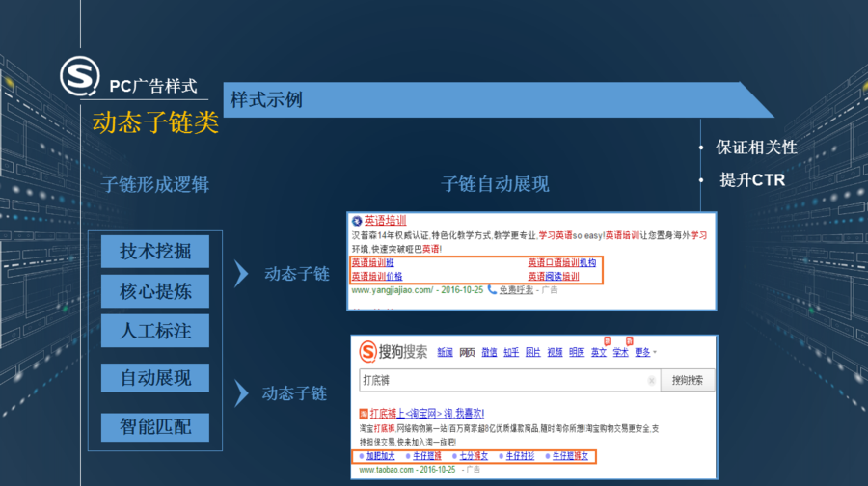The image size is (868, 486).
Task: Select the 技术挖掘 box
Action: tap(155, 252)
